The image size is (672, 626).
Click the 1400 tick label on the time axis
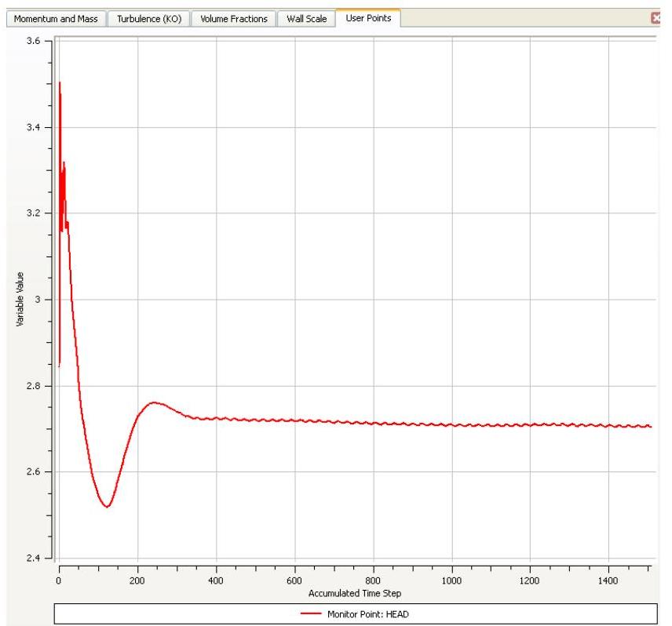(608, 581)
